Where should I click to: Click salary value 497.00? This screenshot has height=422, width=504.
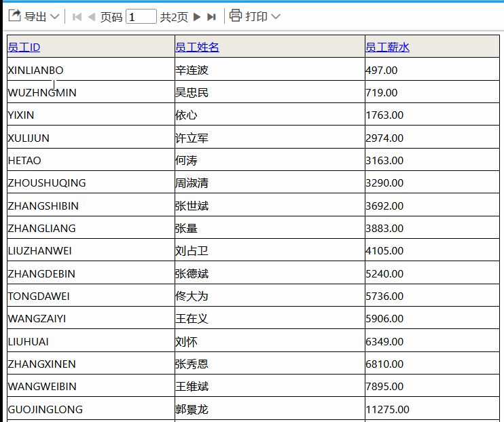[382, 70]
